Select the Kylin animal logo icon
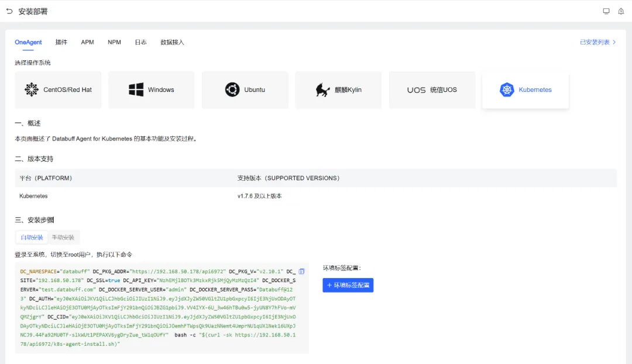The width and height of the screenshot is (632, 364). click(322, 90)
